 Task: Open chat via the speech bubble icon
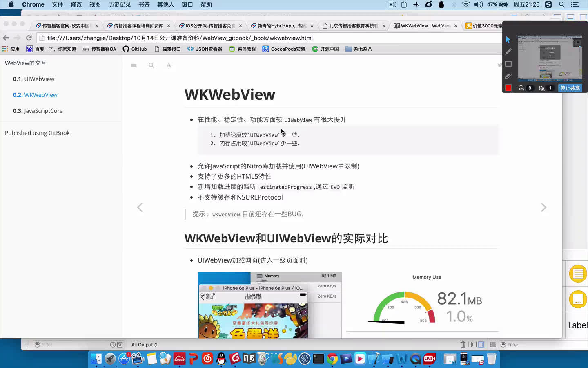tap(521, 88)
